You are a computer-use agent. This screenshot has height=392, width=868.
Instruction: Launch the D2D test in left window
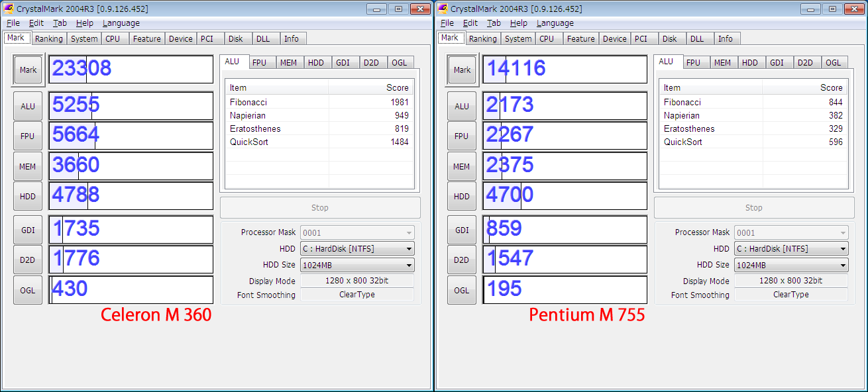click(x=28, y=260)
